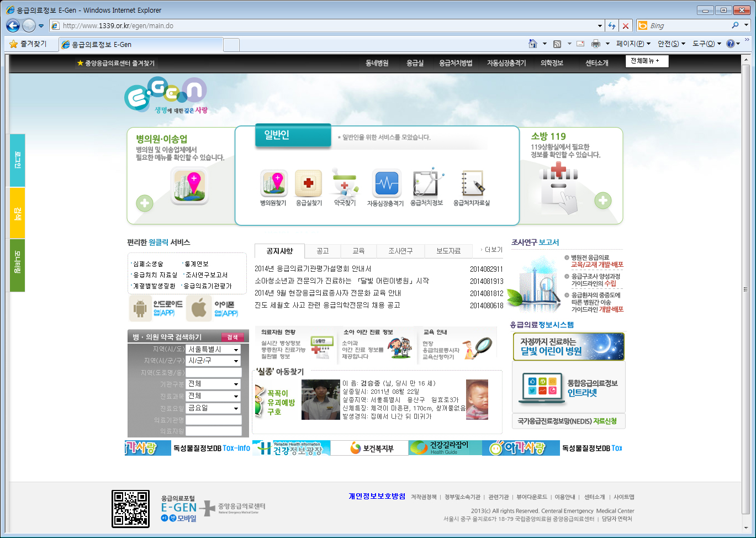Viewport: 756px width, 538px height.
Task: Click the missing child photo thumbnail
Action: coord(320,399)
